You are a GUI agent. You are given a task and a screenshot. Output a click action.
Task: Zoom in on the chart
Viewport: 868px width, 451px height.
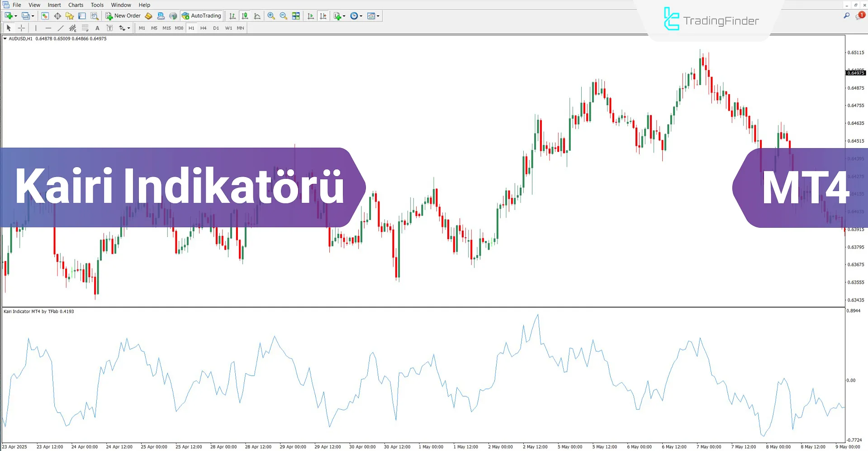271,15
